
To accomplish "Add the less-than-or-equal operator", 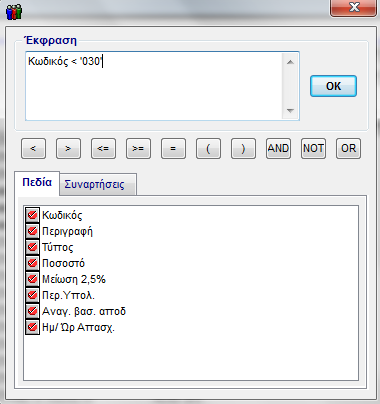I will tap(103, 148).
